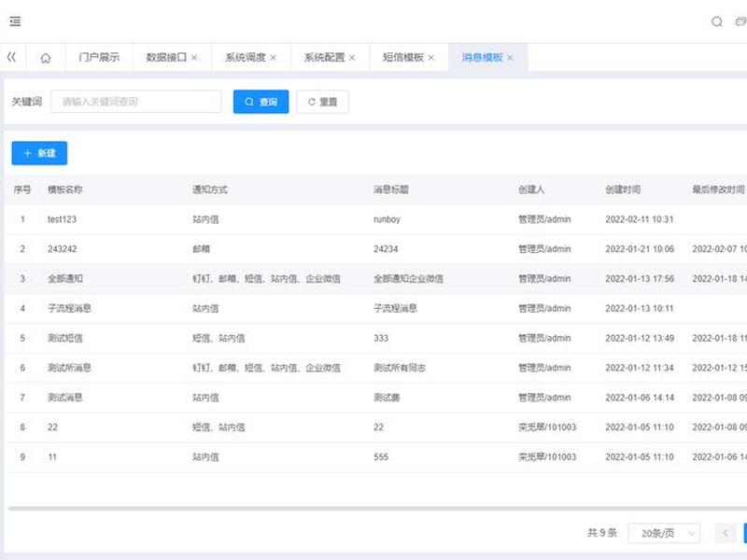Select the 243242 template name cell

tap(62, 249)
